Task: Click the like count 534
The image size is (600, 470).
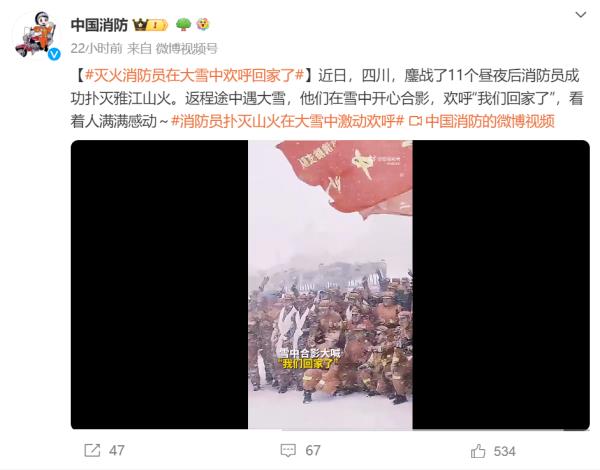Action: click(505, 451)
